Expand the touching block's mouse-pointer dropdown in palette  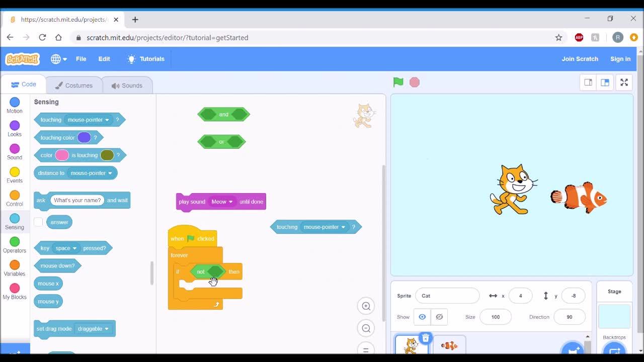[x=89, y=120]
